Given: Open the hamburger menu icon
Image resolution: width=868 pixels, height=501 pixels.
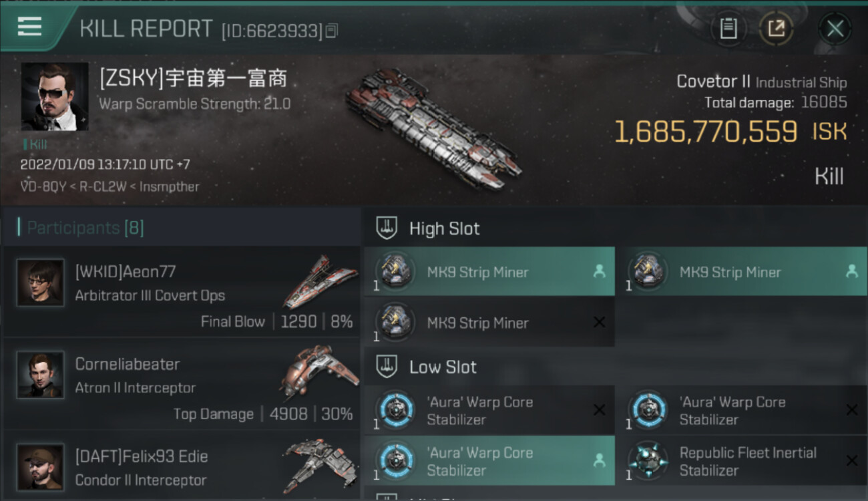Looking at the screenshot, I should (29, 27).
